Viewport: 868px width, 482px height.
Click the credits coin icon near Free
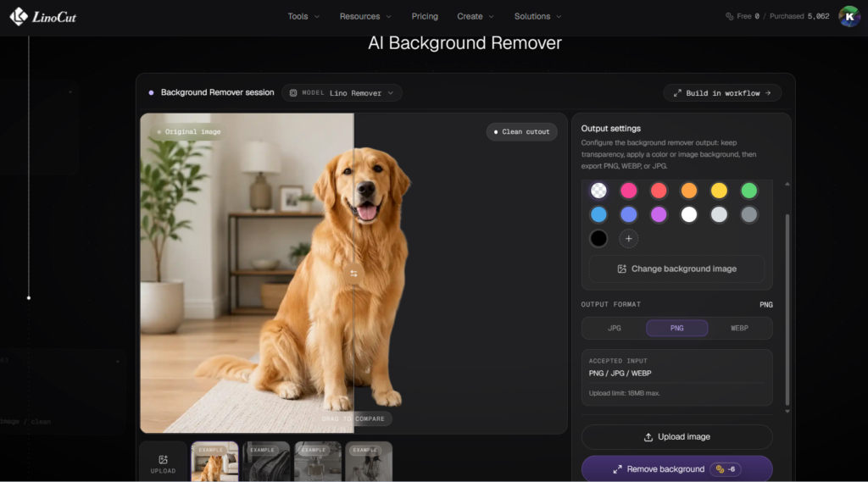tap(729, 17)
